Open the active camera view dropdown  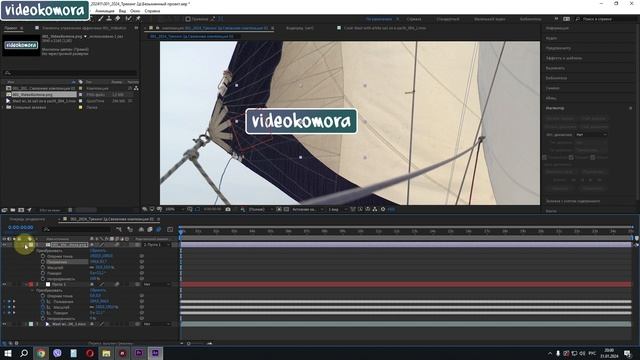point(308,209)
